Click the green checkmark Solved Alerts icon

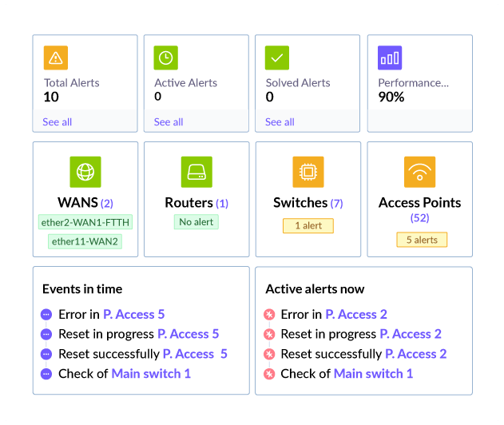277,58
